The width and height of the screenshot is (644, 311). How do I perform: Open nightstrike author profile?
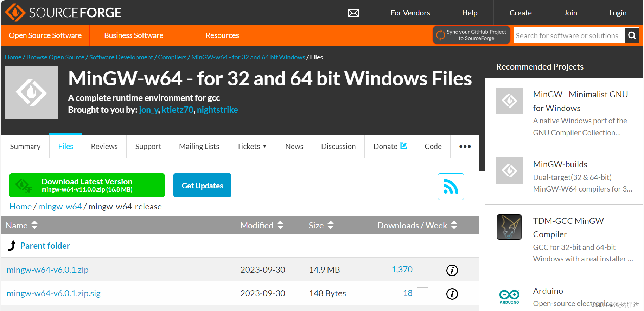tap(217, 110)
